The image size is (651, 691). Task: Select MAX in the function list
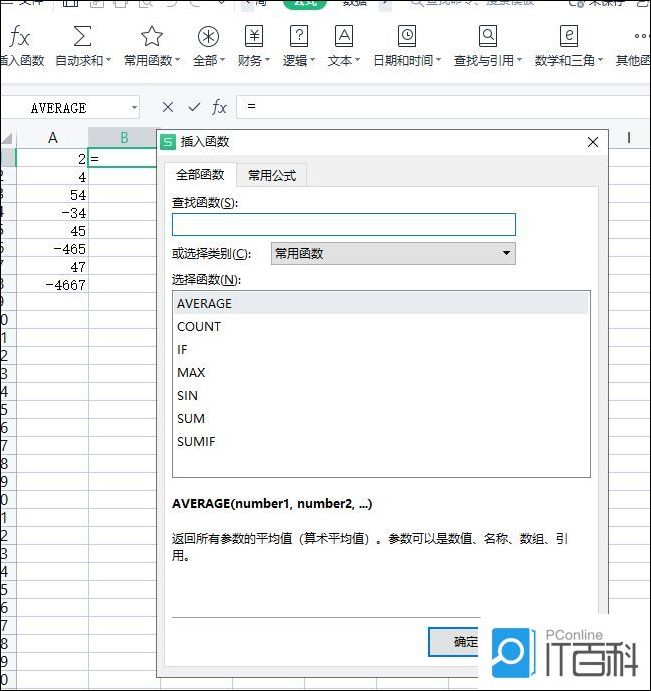[381, 372]
